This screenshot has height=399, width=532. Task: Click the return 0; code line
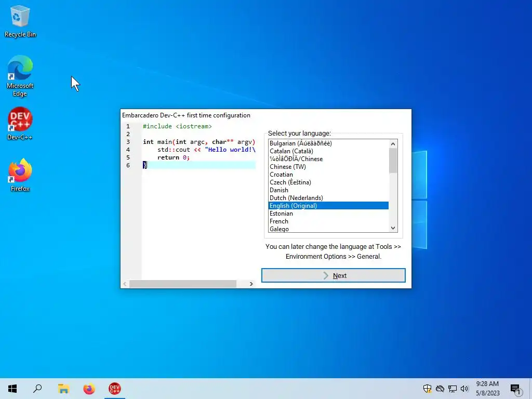click(174, 157)
